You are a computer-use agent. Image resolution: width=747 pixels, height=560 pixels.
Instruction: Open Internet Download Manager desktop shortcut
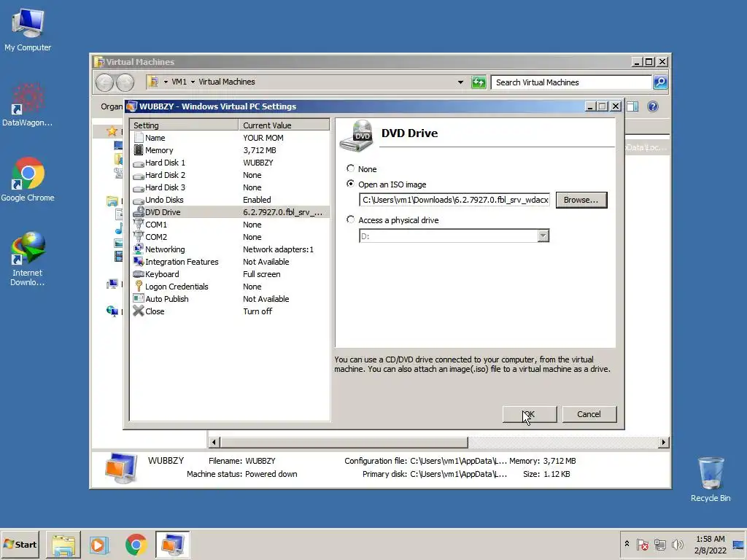click(28, 259)
